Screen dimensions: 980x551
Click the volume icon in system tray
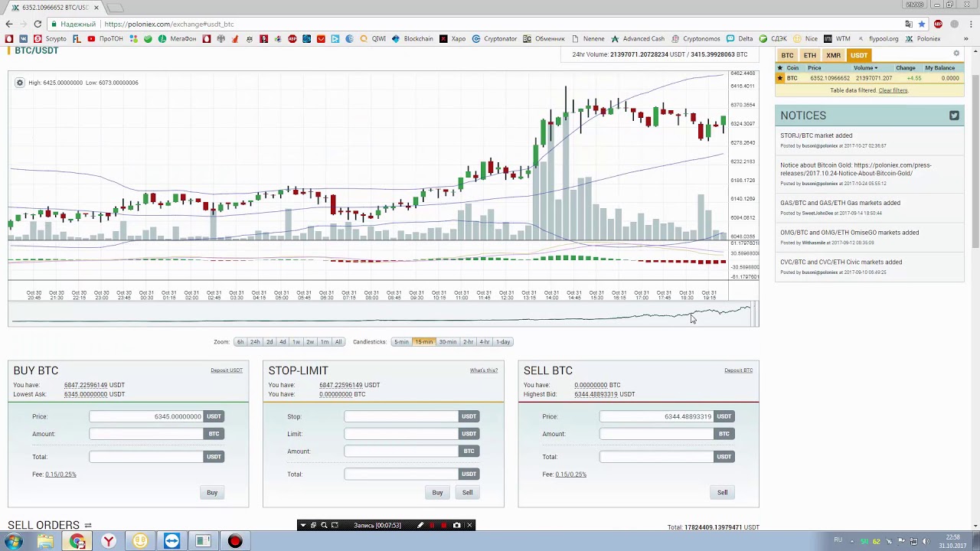925,541
